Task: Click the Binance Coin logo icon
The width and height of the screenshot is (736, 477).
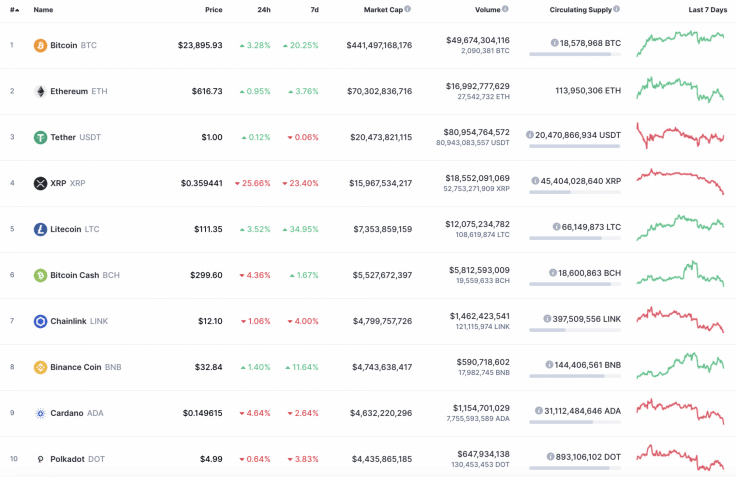Action: pos(40,367)
